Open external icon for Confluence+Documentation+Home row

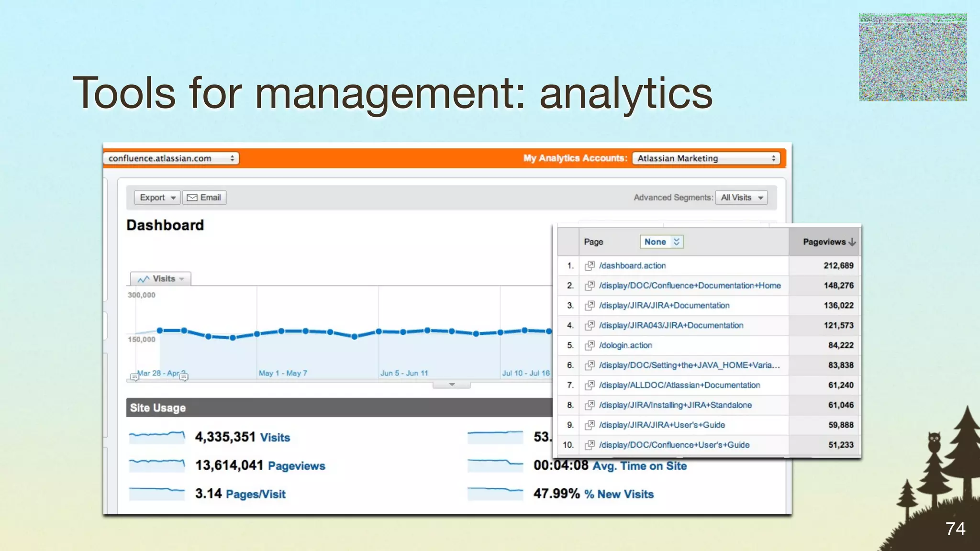[x=590, y=286]
